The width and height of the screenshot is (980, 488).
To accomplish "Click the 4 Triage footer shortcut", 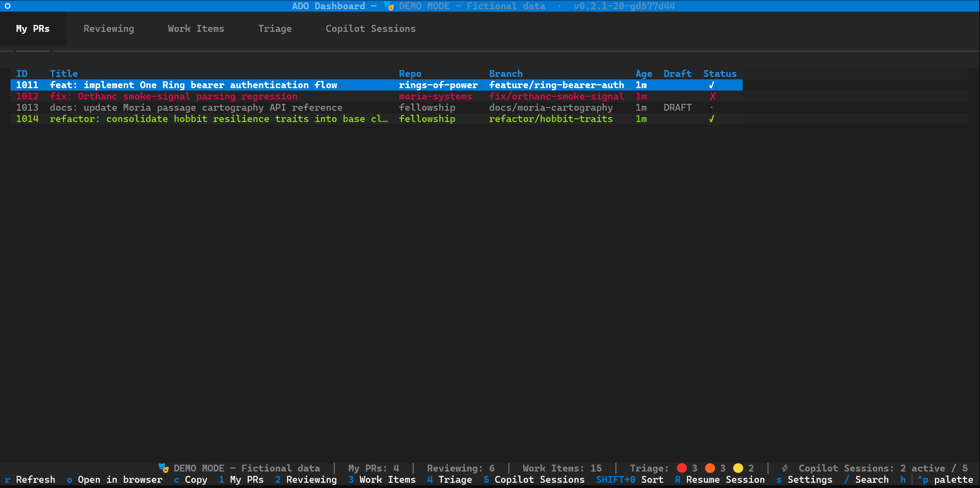I will point(450,480).
